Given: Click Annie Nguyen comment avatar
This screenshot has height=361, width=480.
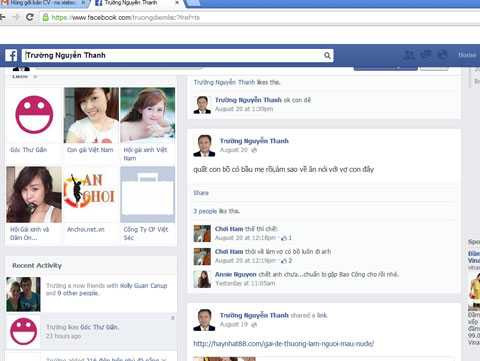Looking at the screenshot, I should click(x=202, y=279).
